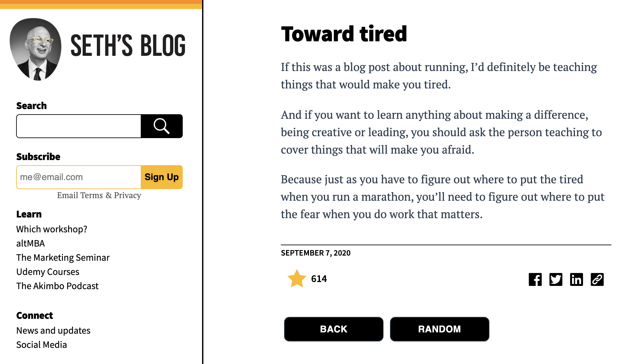Star this post with the yellow star
The height and width of the screenshot is (364, 625).
pyautogui.click(x=297, y=279)
